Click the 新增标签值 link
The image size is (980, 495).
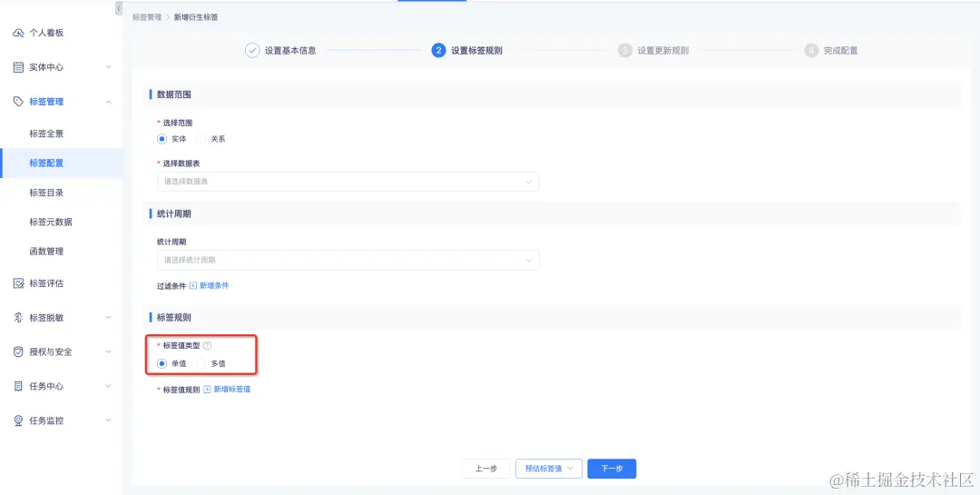tap(232, 390)
